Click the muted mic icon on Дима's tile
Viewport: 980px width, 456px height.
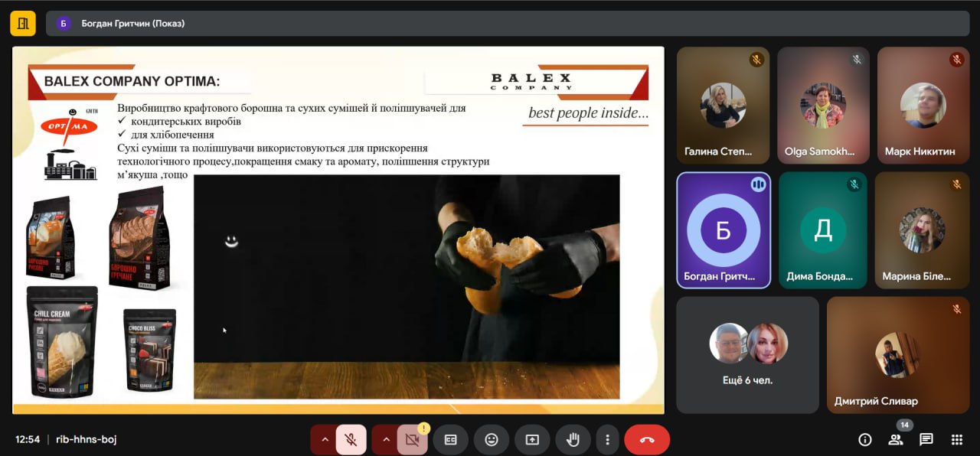[854, 184]
